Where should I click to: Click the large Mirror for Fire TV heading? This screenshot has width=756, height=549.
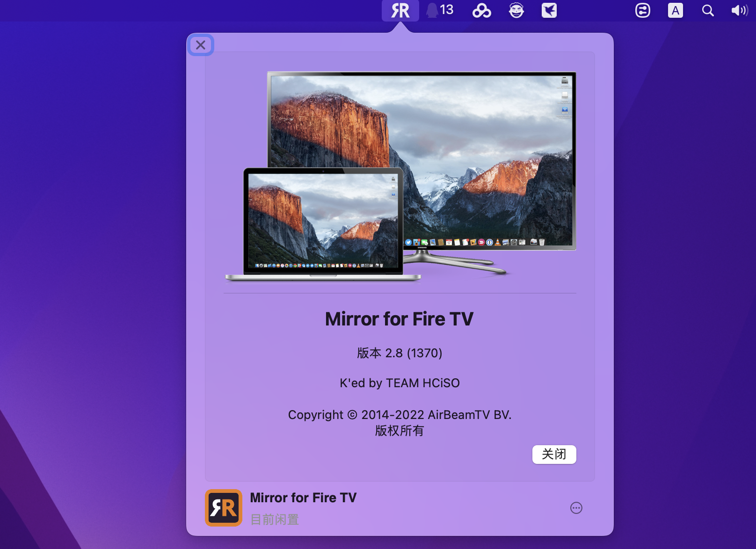399,319
